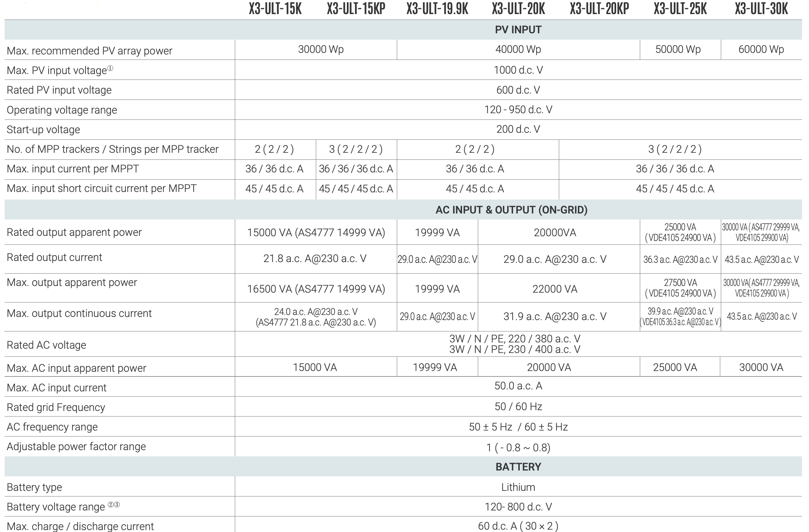Click the BATTERY section header
The image size is (809, 532).
(518, 467)
